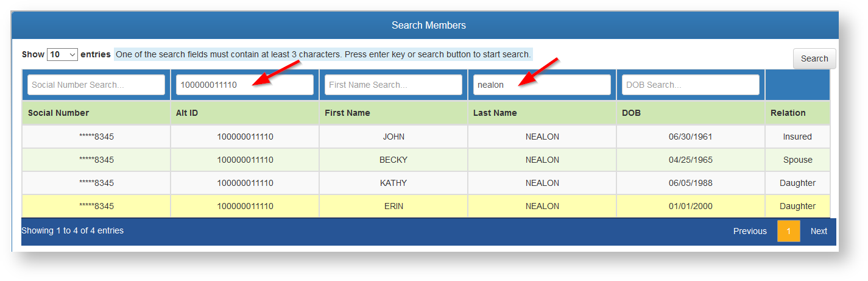Click the NEALON last name in KATHY's row
The width and height of the screenshot is (868, 281).
click(x=542, y=183)
